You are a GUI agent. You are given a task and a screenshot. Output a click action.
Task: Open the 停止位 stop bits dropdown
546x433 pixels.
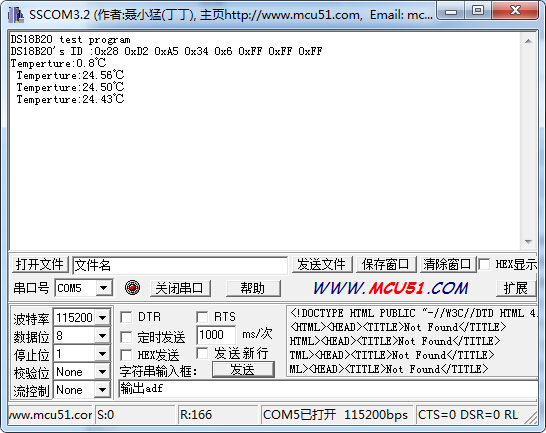click(x=102, y=354)
